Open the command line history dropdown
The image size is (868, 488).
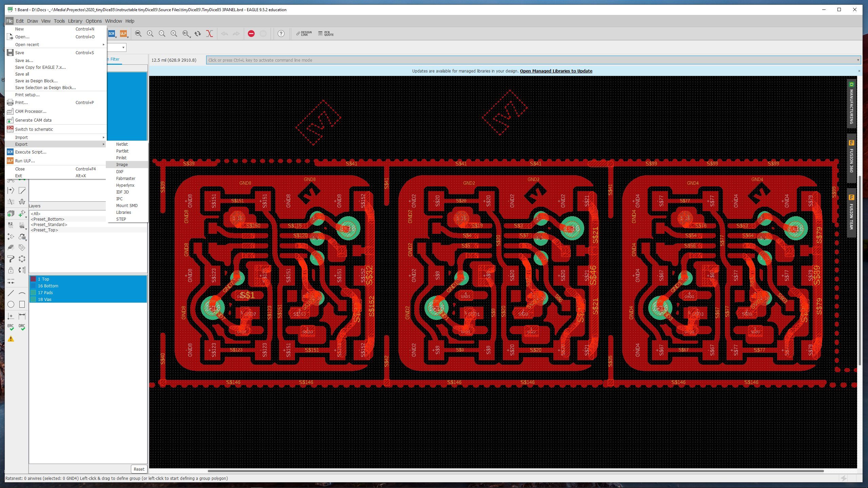pos(858,60)
